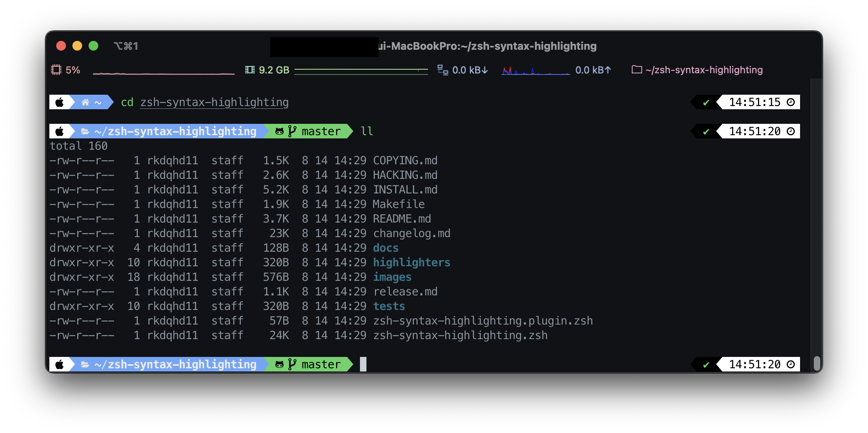
Task: Click the open-folder icon in the ll prompt
Action: pos(85,132)
